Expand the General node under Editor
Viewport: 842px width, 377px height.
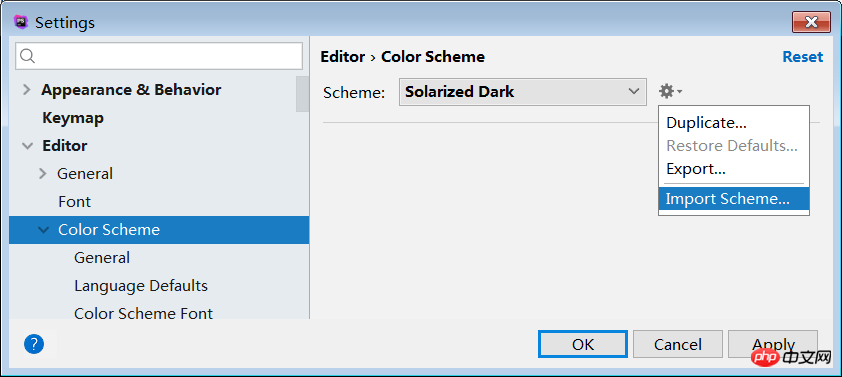(43, 173)
